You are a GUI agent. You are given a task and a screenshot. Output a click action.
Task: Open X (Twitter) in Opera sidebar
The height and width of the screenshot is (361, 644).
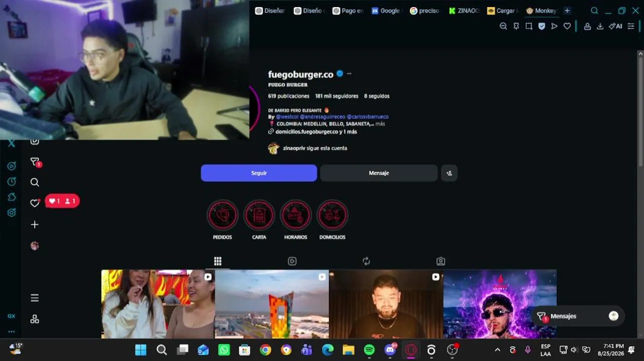click(12, 143)
